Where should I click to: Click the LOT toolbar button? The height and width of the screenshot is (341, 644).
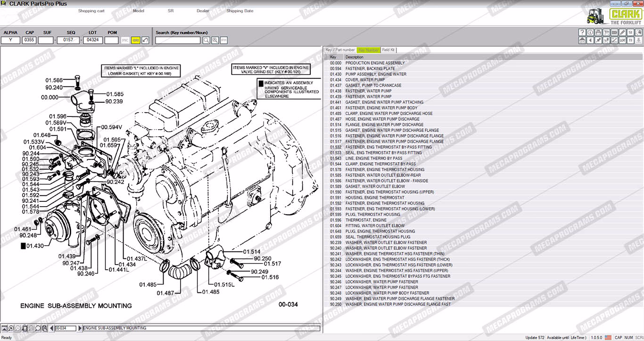(622, 41)
